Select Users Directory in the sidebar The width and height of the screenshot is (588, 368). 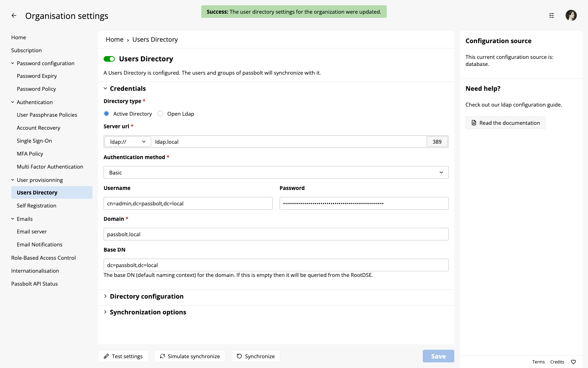(52, 192)
